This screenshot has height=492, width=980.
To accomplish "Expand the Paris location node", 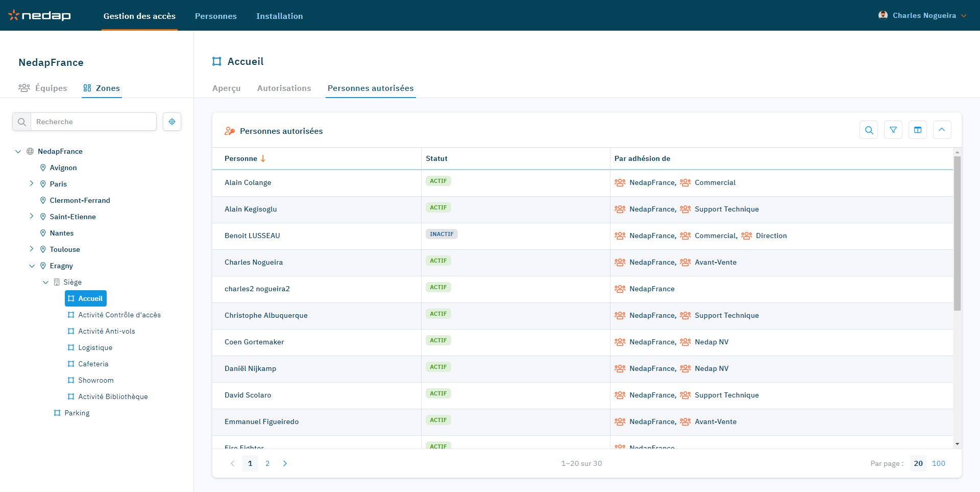I will (32, 183).
